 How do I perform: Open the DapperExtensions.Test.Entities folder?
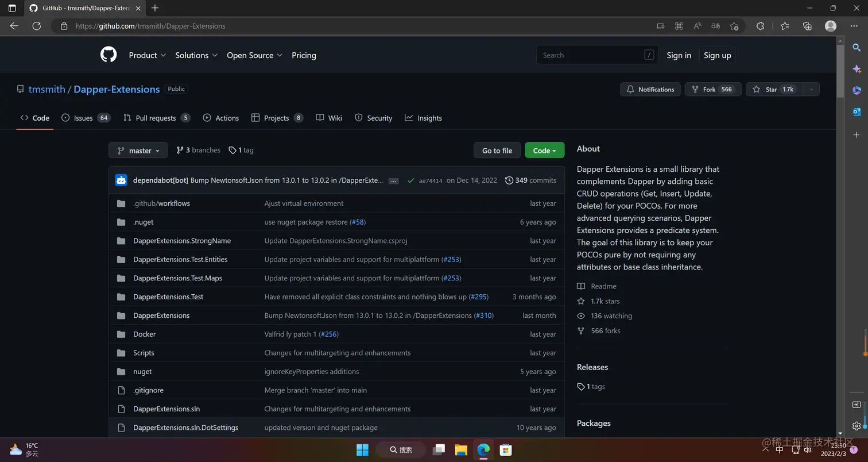(180, 259)
